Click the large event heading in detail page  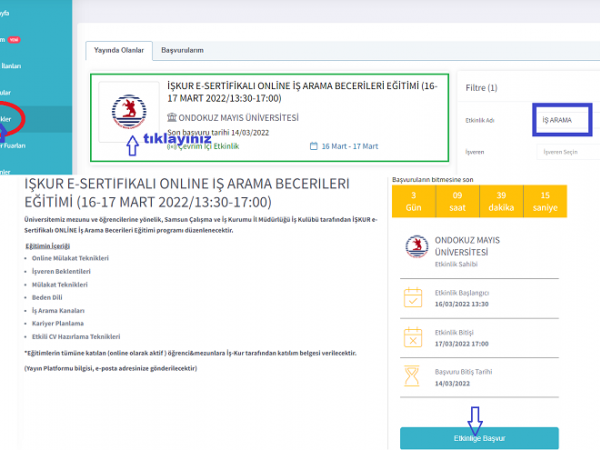point(187,193)
